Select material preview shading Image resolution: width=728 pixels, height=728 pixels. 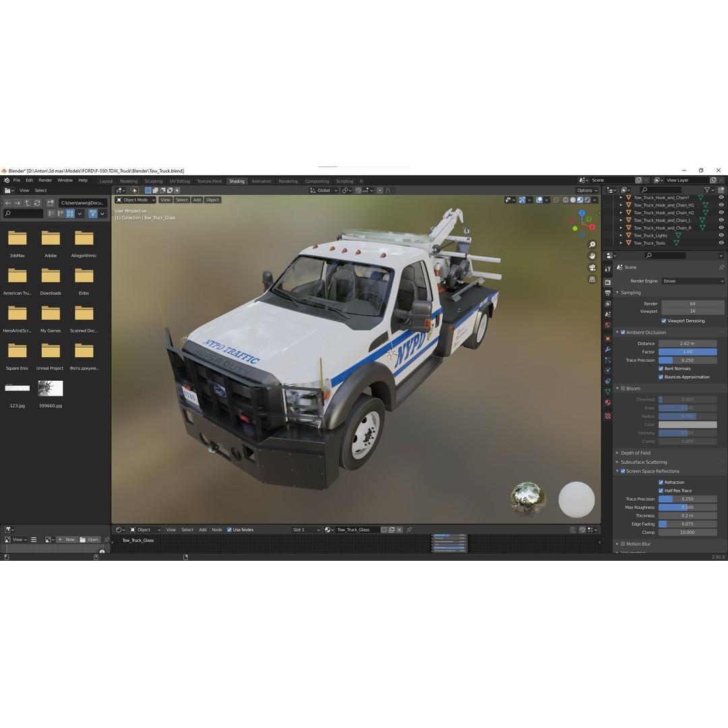click(580, 200)
